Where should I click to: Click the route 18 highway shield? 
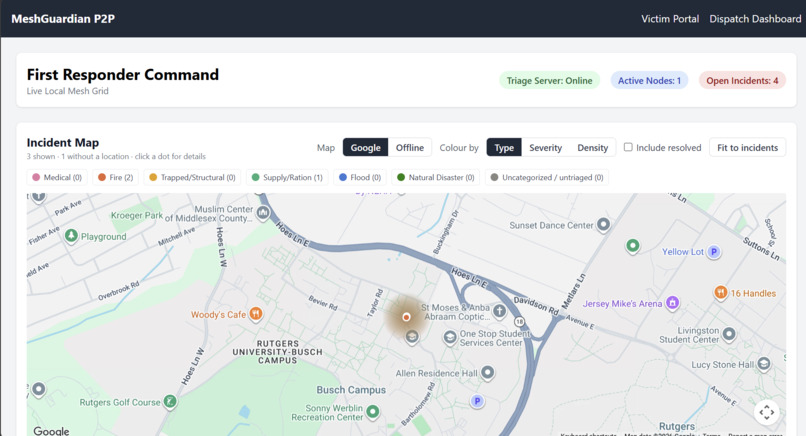pos(520,322)
